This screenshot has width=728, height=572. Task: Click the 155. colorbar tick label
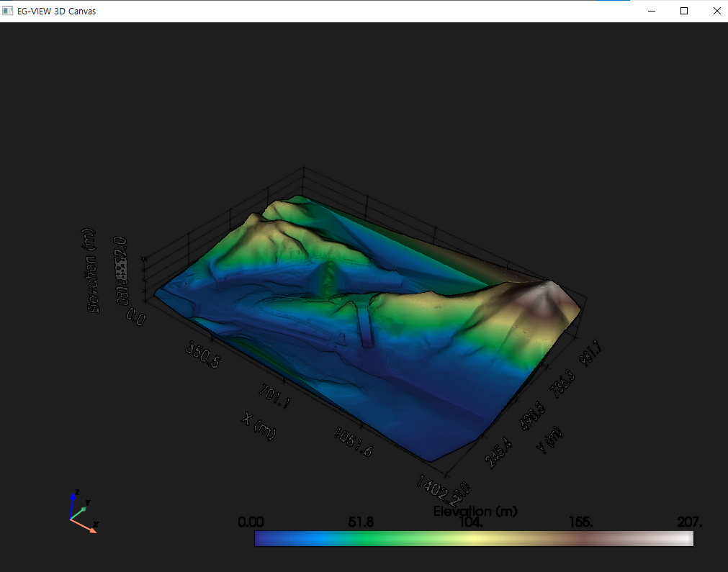(581, 522)
